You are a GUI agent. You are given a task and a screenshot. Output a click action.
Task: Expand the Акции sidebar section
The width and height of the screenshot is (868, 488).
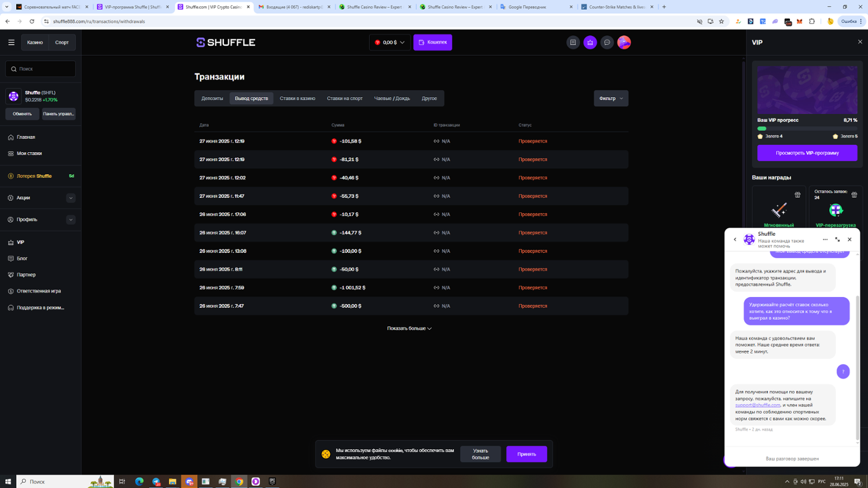point(71,198)
